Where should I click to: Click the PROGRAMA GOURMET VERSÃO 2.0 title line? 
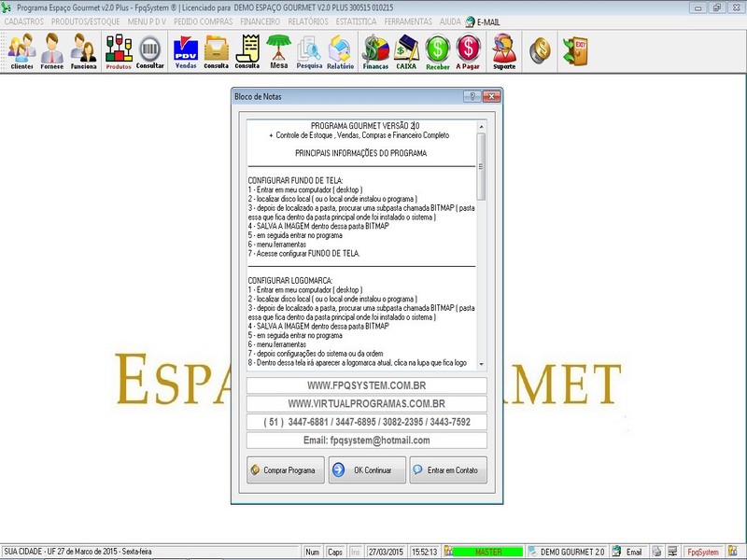365,126
